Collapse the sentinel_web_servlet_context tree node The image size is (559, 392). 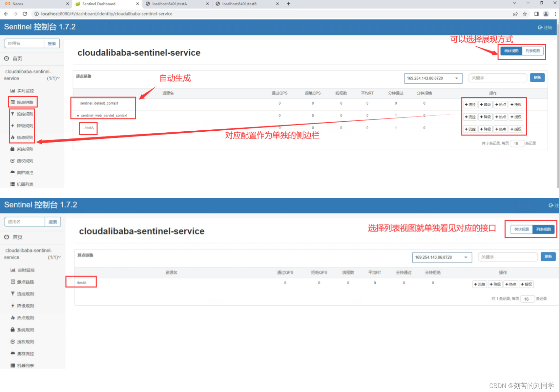[78, 115]
